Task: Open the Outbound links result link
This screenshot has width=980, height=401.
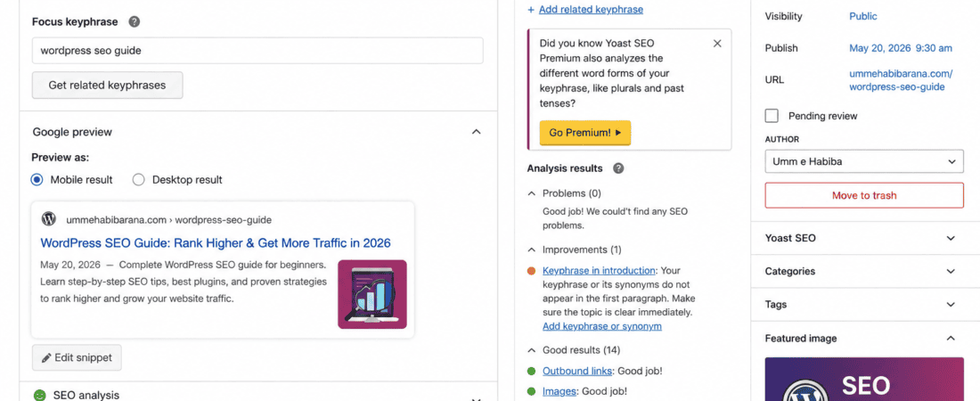Action: click(x=577, y=371)
